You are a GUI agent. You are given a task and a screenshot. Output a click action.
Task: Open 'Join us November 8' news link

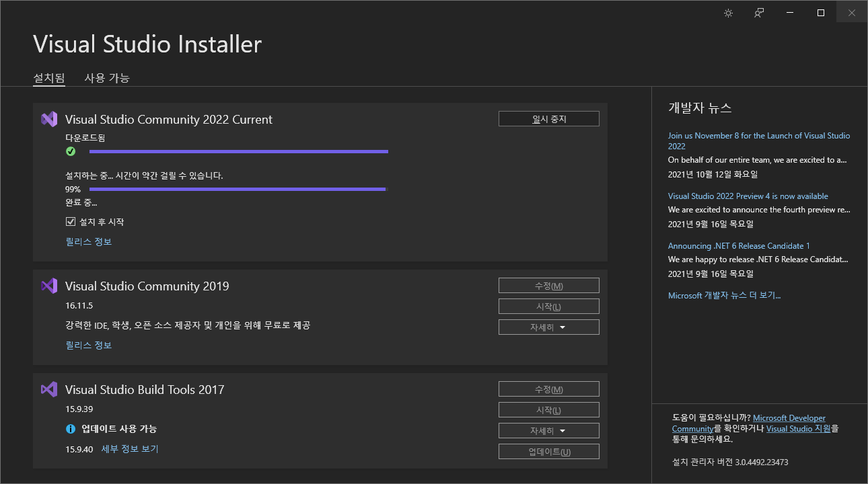click(x=759, y=140)
